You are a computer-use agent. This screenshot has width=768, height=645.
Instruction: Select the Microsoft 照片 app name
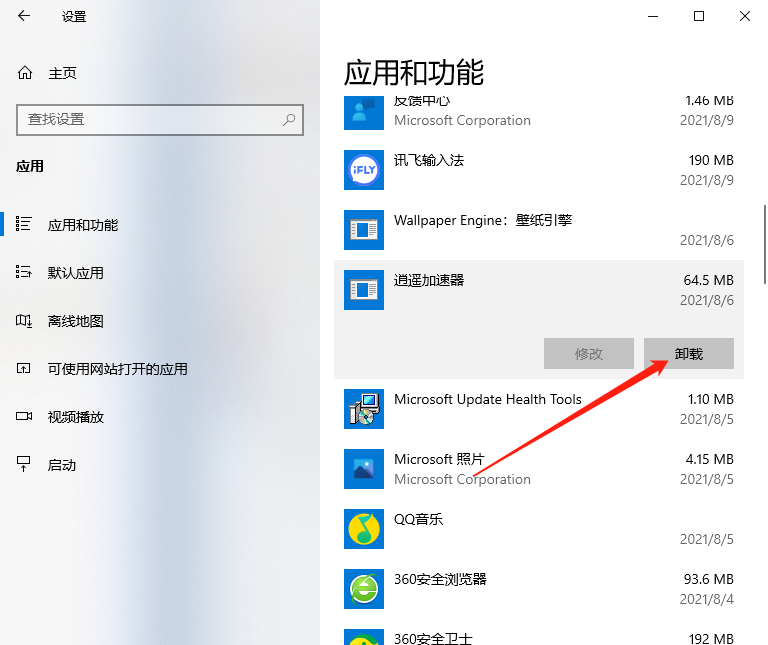439,459
